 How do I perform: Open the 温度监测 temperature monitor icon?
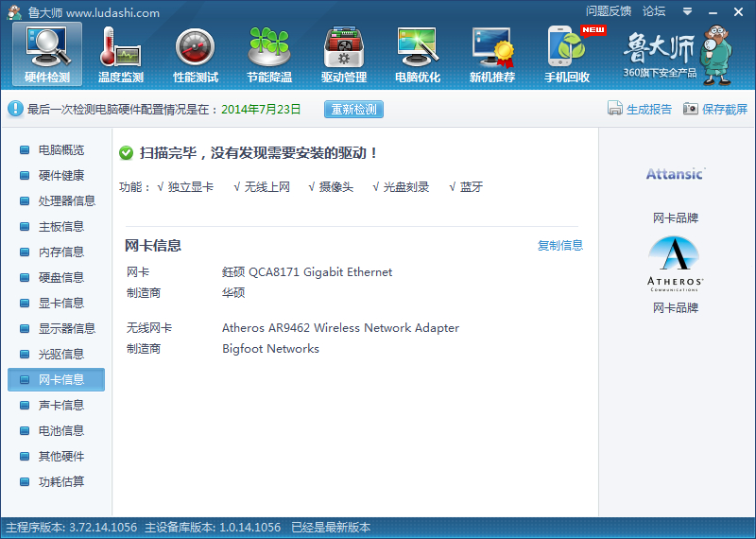pos(121,54)
